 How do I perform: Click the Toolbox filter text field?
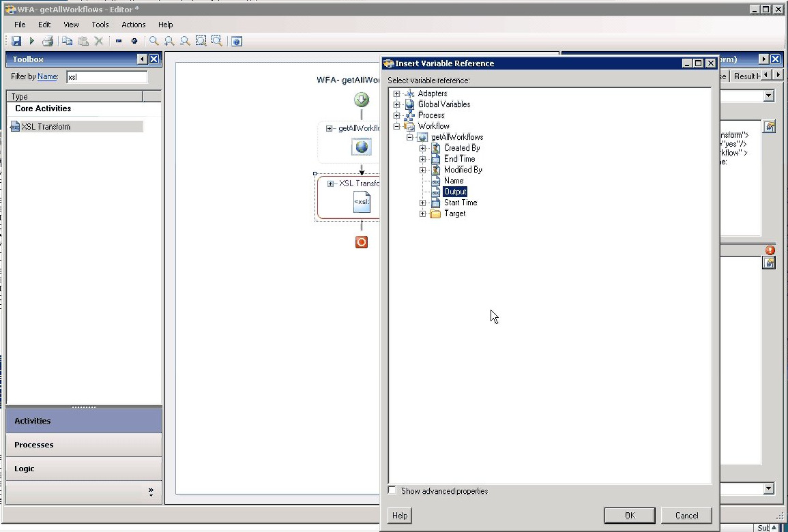click(107, 77)
